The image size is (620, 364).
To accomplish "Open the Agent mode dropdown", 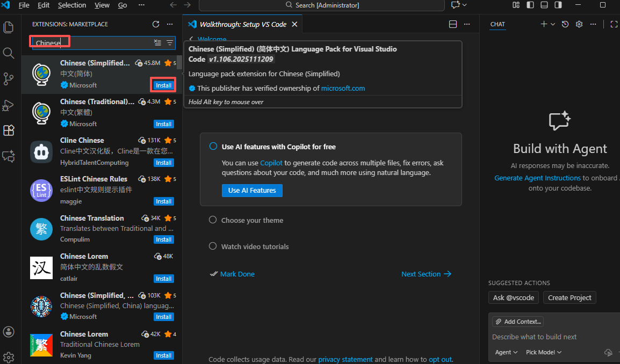I will tap(506, 352).
